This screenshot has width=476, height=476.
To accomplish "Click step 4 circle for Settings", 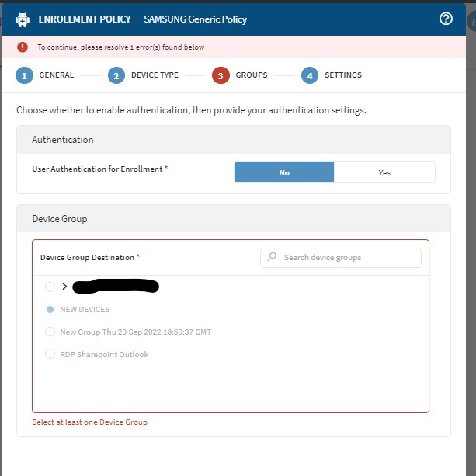I will [x=310, y=75].
